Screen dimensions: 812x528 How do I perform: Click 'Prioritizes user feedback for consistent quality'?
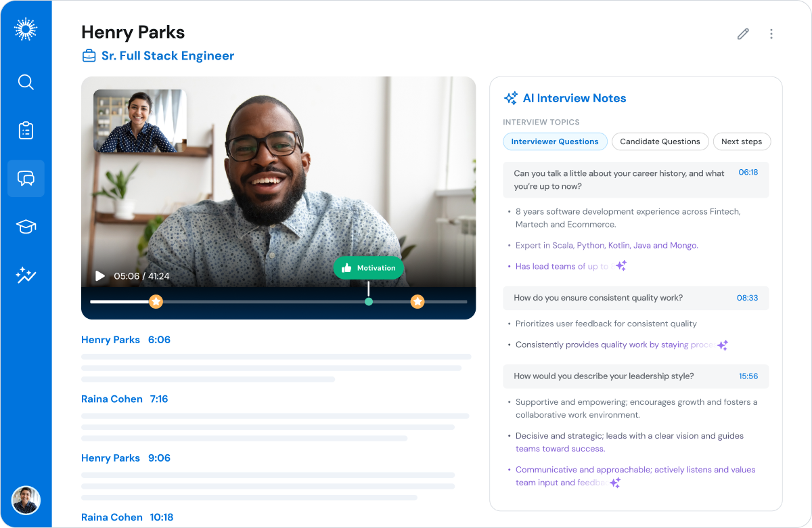tap(606, 324)
